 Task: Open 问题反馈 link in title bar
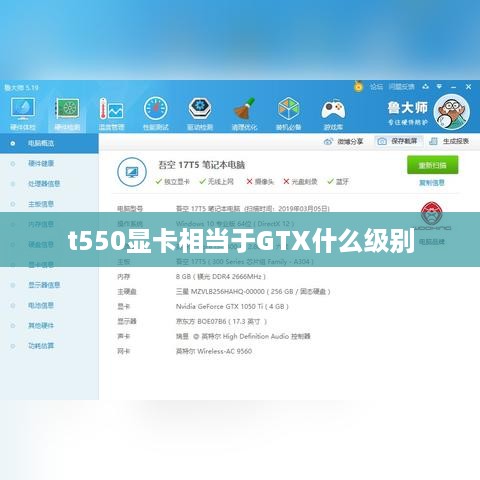click(x=401, y=87)
